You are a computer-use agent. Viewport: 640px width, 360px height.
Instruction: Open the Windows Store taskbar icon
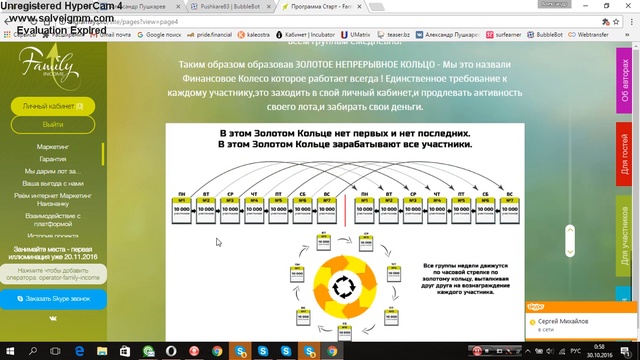click(125, 351)
